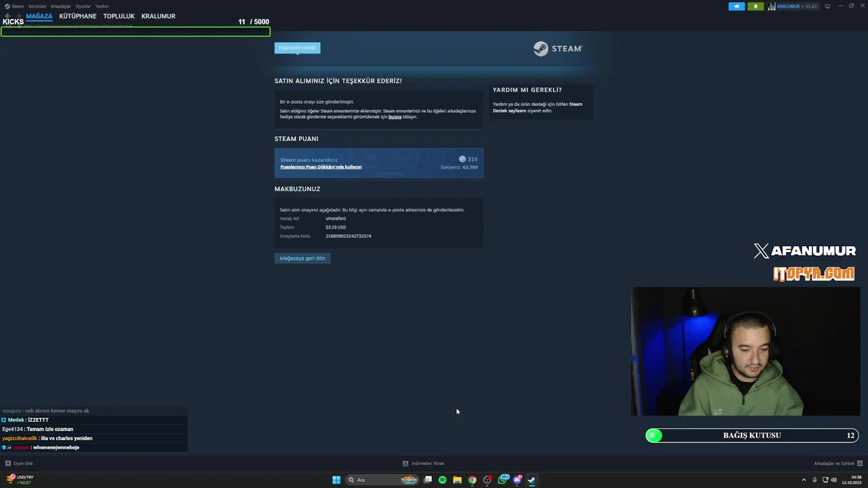Open Arkadaşlar ve Sohbet panel

tap(837, 464)
